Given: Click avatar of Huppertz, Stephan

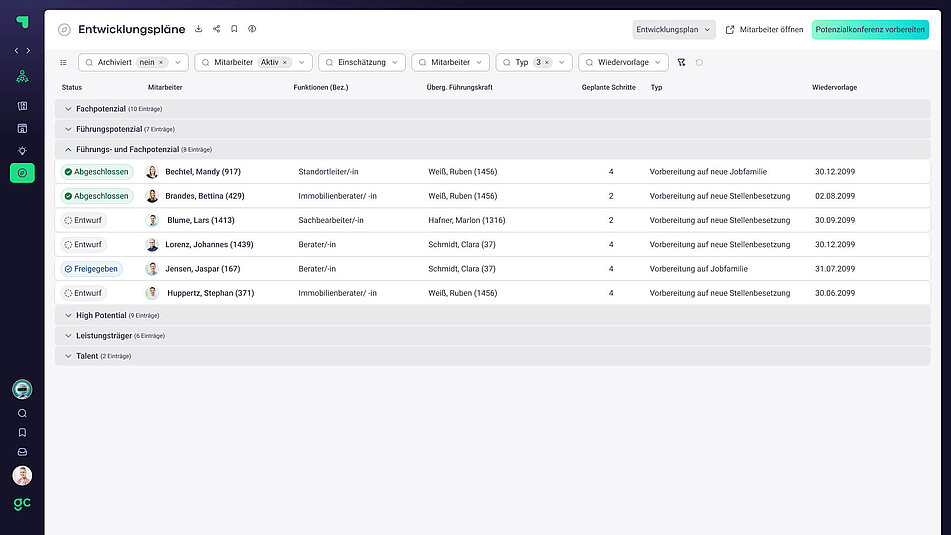Looking at the screenshot, I should (x=152, y=293).
